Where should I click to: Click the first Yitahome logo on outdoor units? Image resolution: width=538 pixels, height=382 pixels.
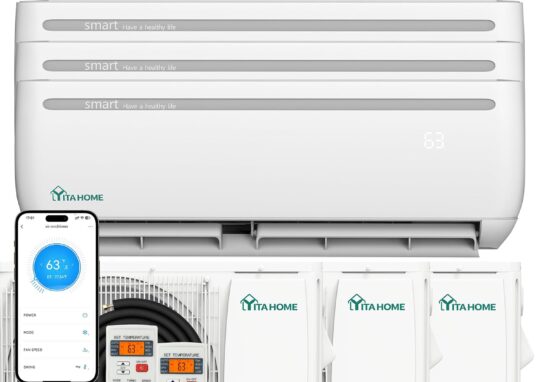point(269,303)
